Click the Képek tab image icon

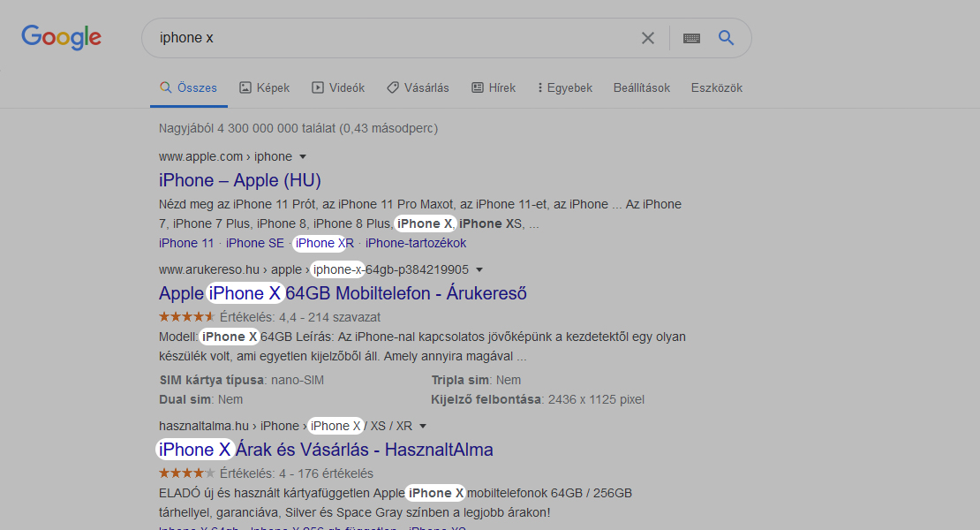tap(245, 88)
